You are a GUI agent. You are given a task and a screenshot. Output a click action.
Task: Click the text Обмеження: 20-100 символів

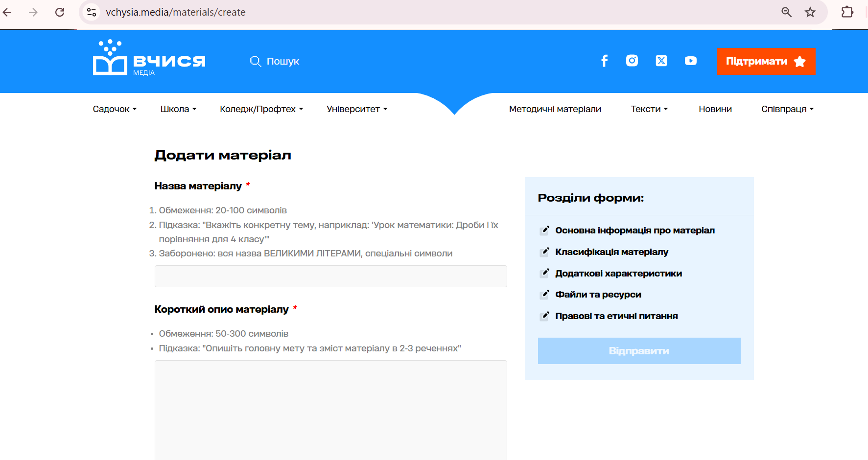tap(223, 210)
